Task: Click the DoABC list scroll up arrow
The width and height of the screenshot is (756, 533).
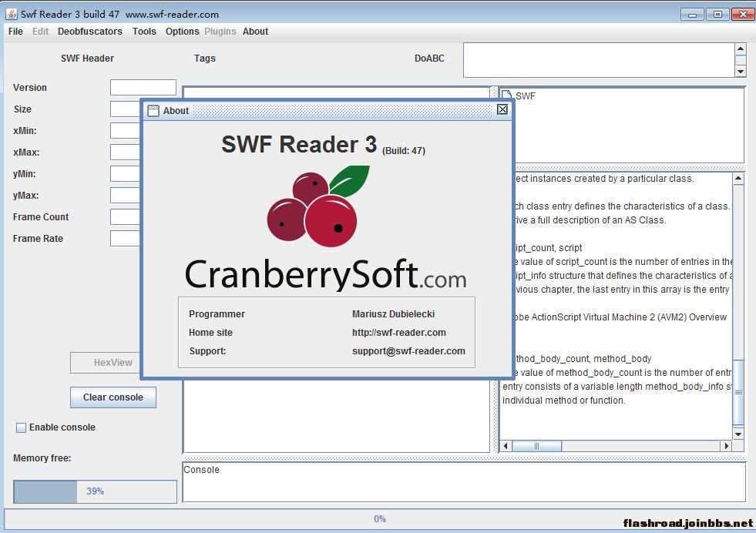Action: (741, 49)
